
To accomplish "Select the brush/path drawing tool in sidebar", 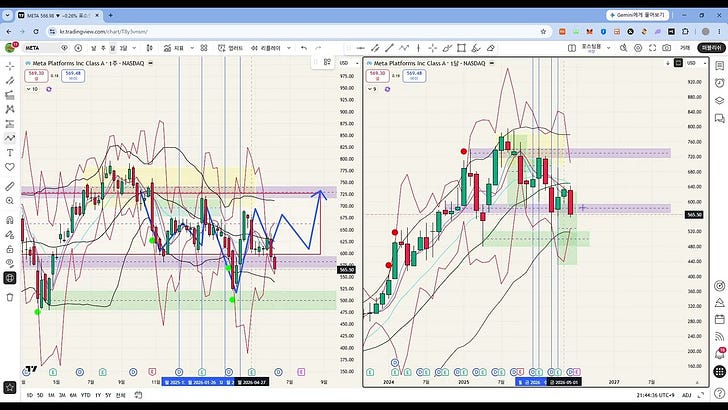I will pos(10,138).
